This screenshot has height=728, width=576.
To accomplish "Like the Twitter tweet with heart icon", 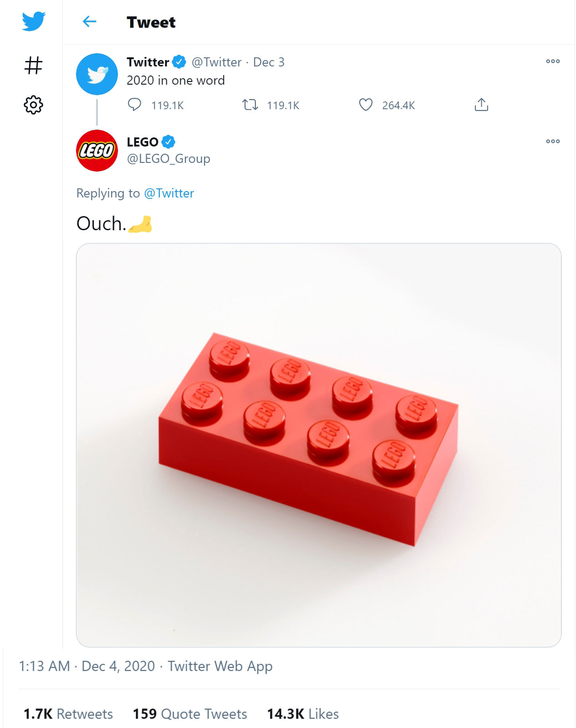I will click(x=366, y=105).
